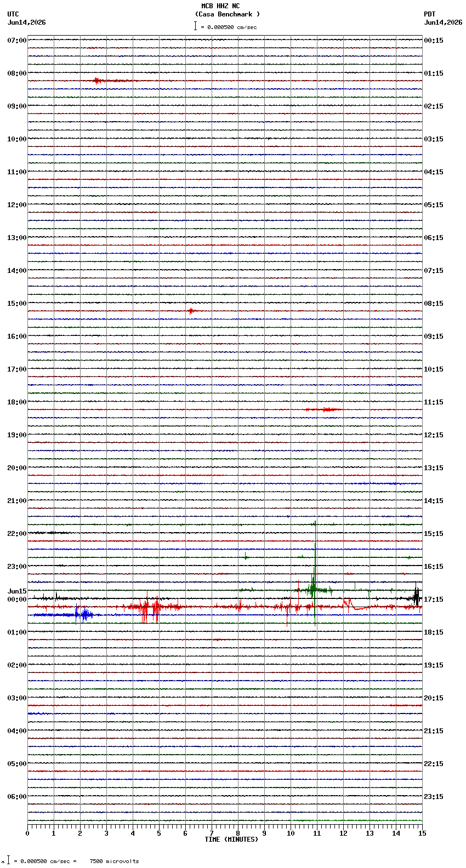The height and width of the screenshot is (868, 466).
Task: Click the station title MCB HHZ NC
Action: pos(220,6)
